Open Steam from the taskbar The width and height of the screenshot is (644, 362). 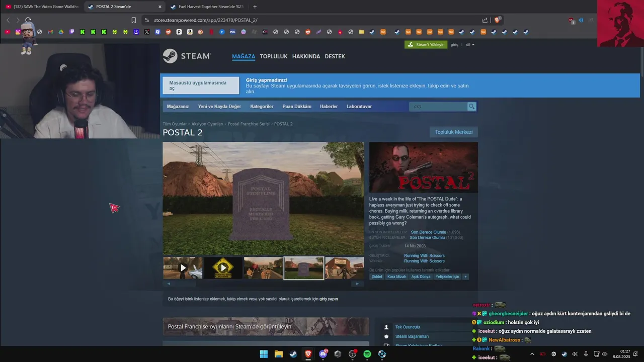(293, 354)
